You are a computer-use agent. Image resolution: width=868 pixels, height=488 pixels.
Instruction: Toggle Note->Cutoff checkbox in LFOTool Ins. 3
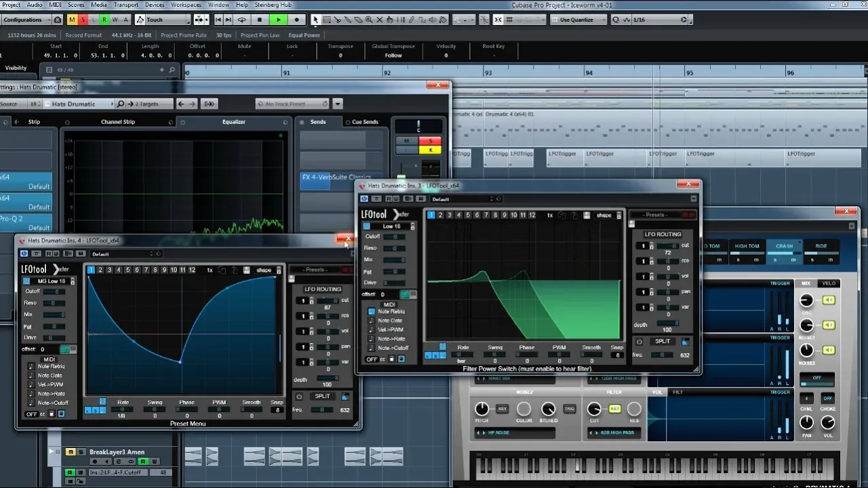click(x=371, y=348)
